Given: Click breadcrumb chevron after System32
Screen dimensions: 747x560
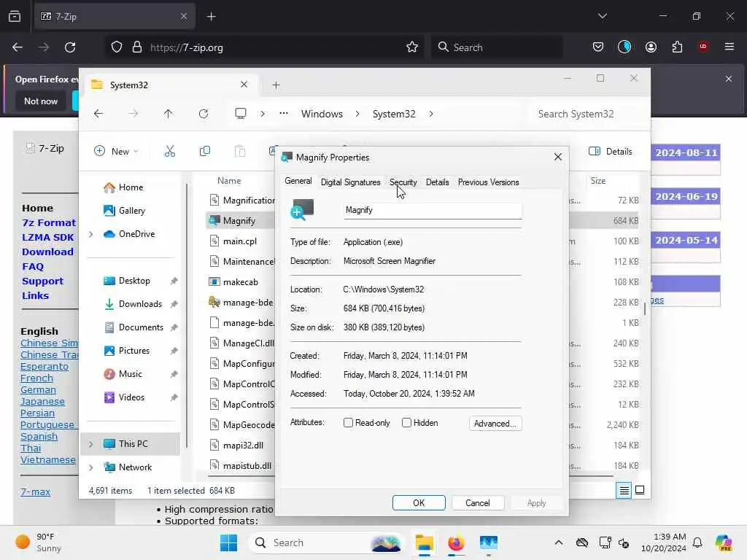Looking at the screenshot, I should (431, 114).
